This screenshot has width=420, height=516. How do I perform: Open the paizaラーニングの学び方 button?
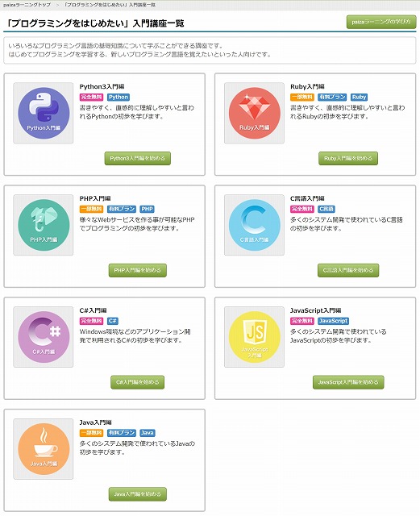[x=381, y=22]
